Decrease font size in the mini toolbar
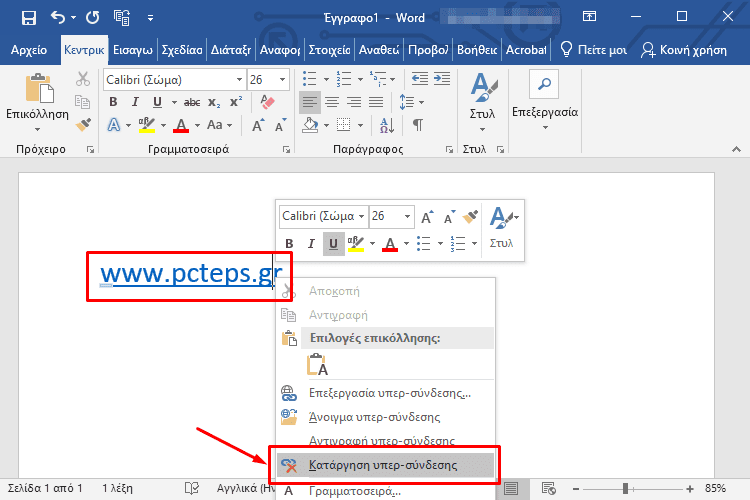Screen dimensions: 750x500 tap(449, 217)
